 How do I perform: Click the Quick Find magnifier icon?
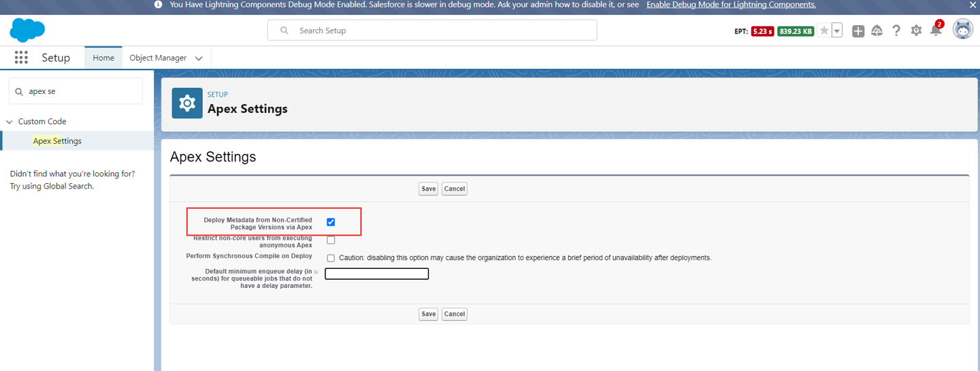[x=19, y=91]
